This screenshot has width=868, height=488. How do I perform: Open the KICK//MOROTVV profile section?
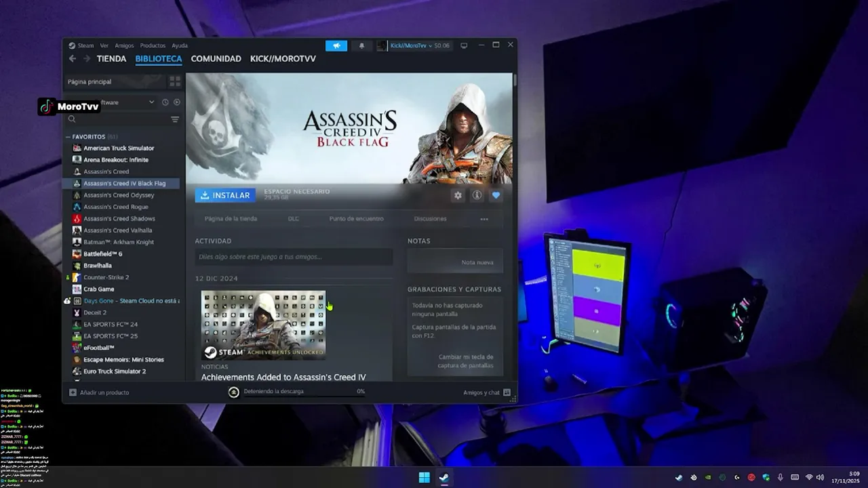pyautogui.click(x=283, y=59)
